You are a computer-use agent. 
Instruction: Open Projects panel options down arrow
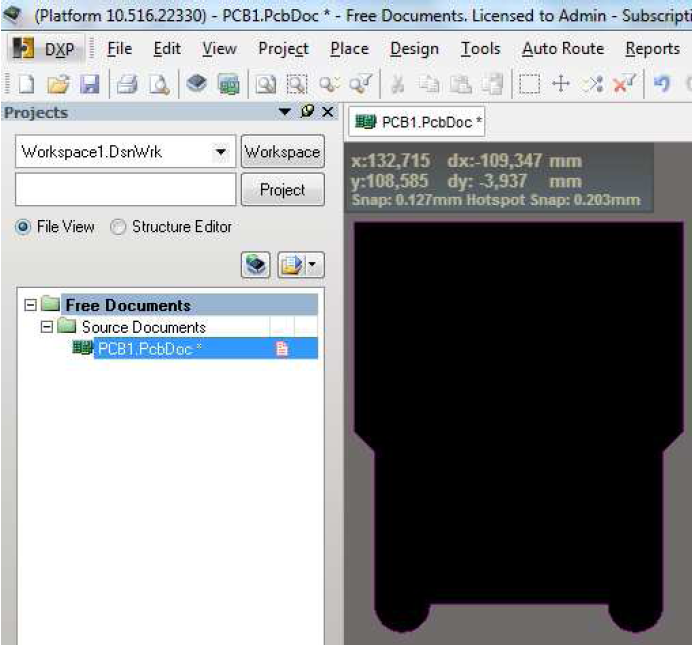tap(285, 112)
